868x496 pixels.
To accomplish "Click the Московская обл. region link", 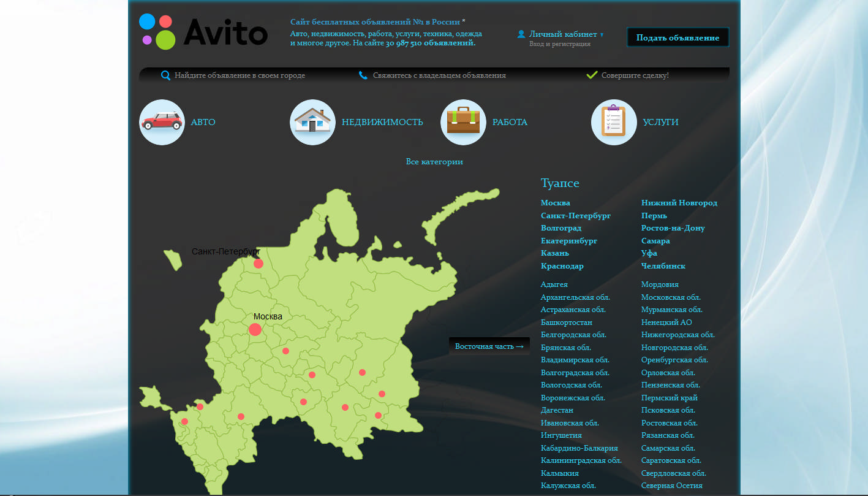I will tap(672, 297).
